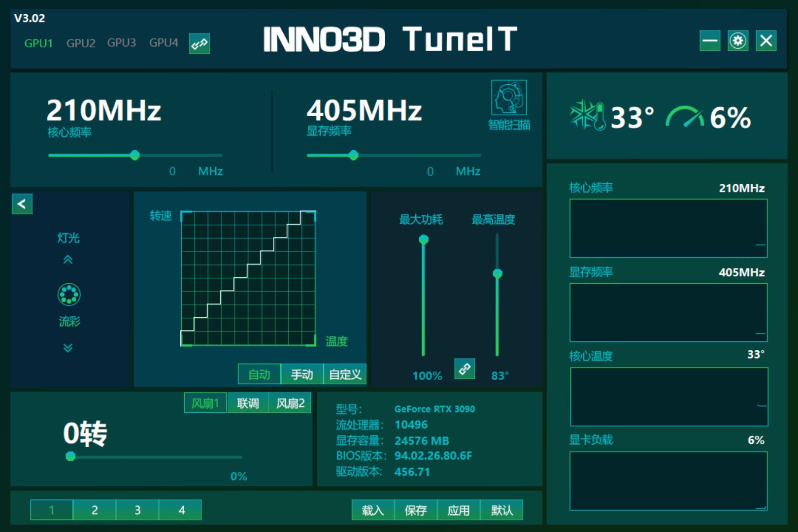This screenshot has width=798, height=532.
Task: Click the GPU load gauge icon
Action: (685, 117)
